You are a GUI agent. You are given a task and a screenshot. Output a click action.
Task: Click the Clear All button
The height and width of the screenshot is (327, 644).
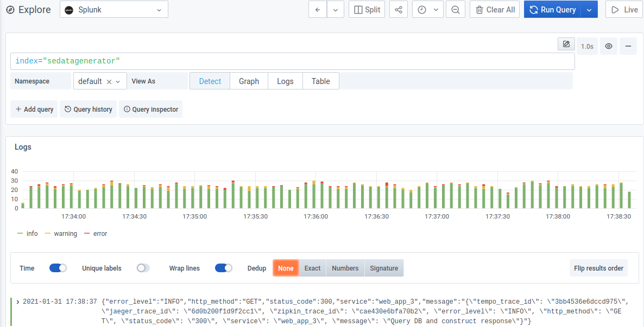click(494, 9)
